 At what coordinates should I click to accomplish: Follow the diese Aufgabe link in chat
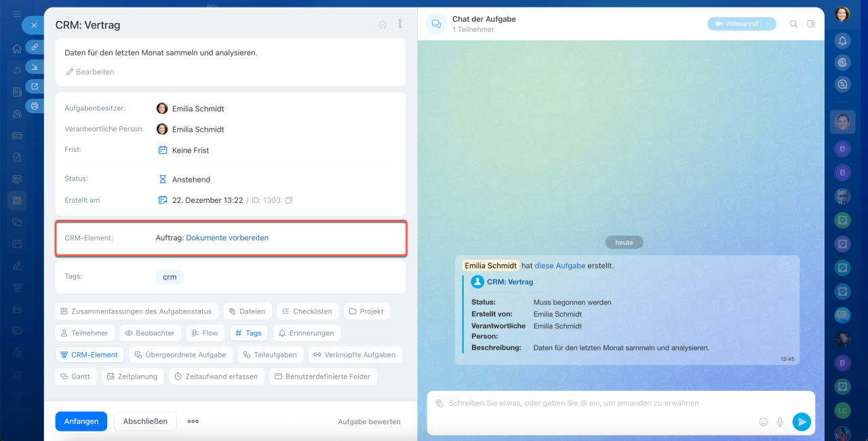560,266
